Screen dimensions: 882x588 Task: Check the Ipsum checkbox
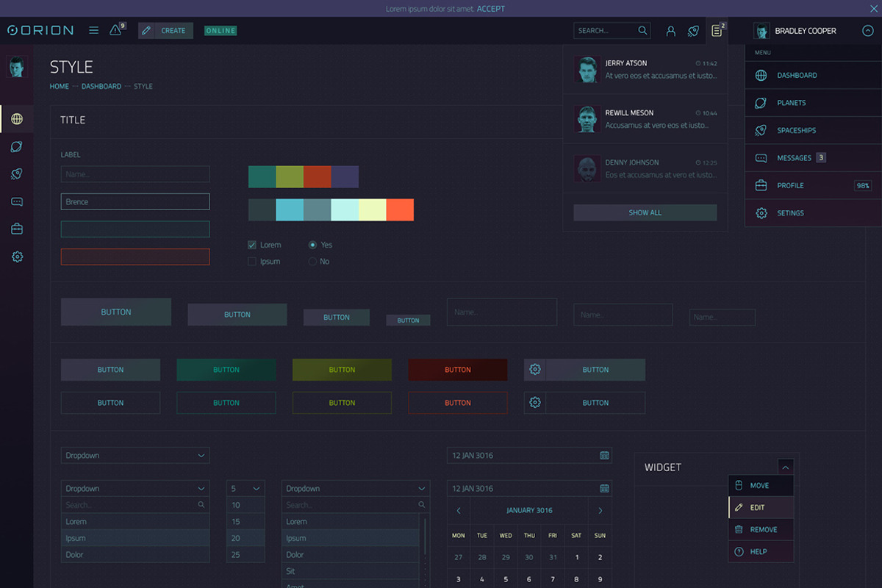[x=251, y=261]
